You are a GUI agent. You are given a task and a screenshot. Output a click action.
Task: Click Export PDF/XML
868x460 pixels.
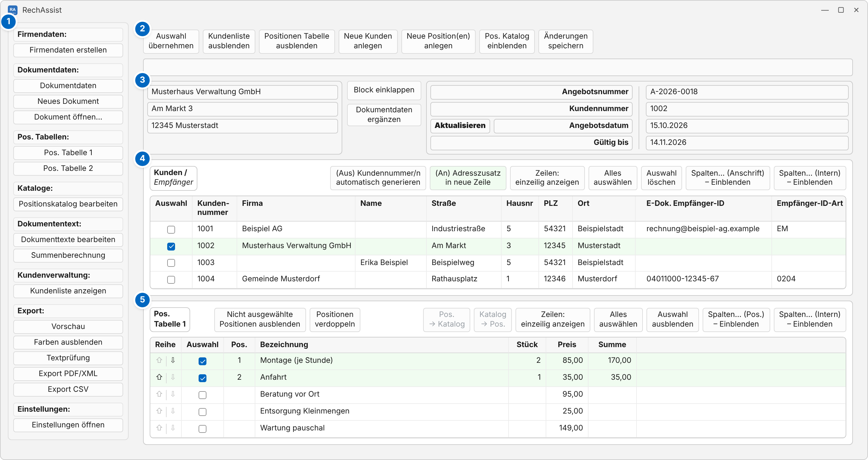(68, 374)
